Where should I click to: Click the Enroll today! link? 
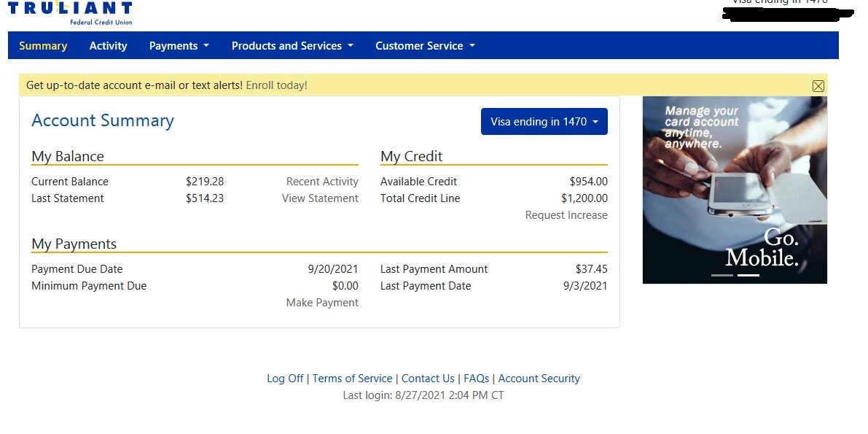(x=276, y=85)
